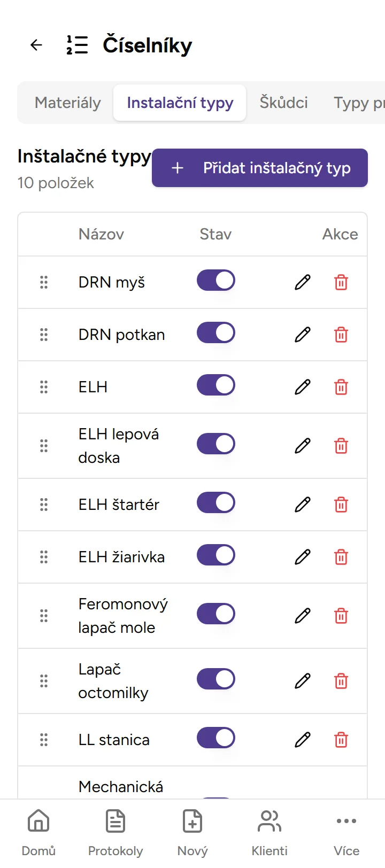Grab the drag handle next to LL stanica
This screenshot has width=385, height=868.
pyautogui.click(x=43, y=740)
